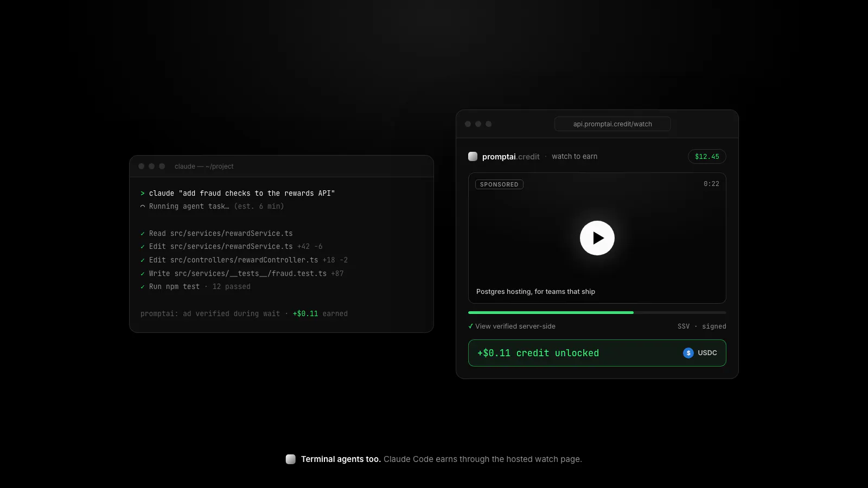
Task: Click the +$0.11 credit unlocked banner
Action: coord(597,353)
